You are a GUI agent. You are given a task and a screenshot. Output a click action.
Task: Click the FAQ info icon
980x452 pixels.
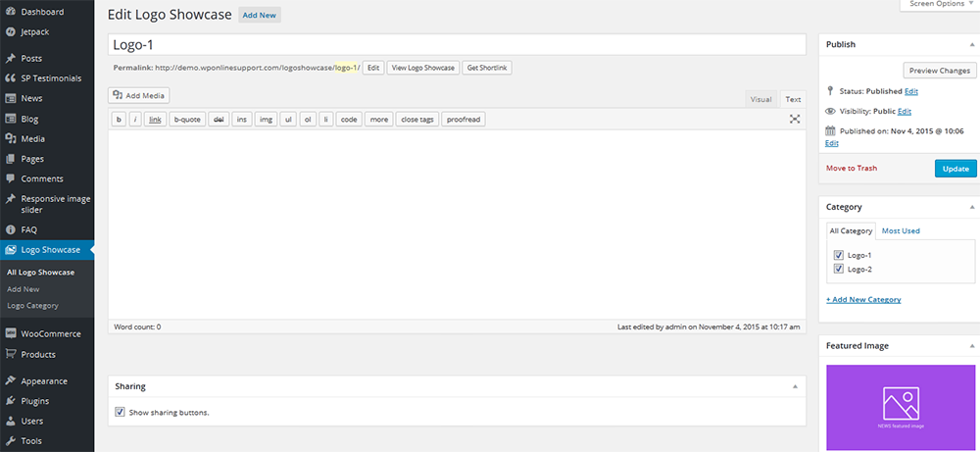(x=10, y=229)
